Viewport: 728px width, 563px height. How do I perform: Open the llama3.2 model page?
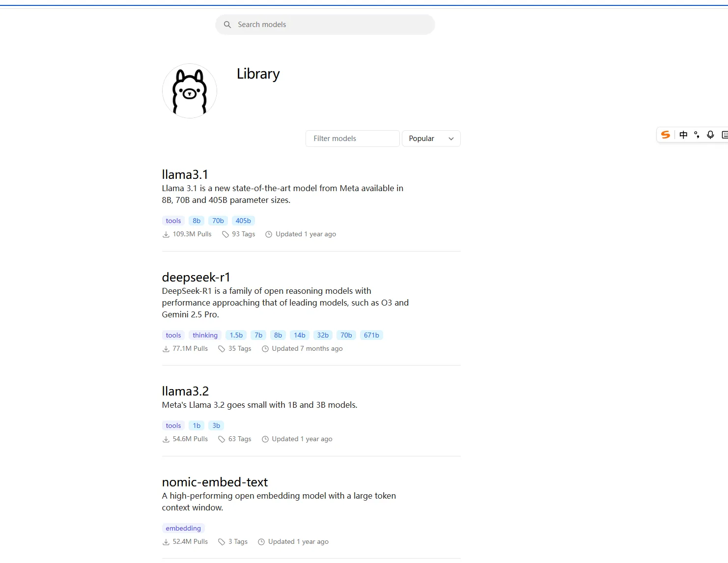185,391
